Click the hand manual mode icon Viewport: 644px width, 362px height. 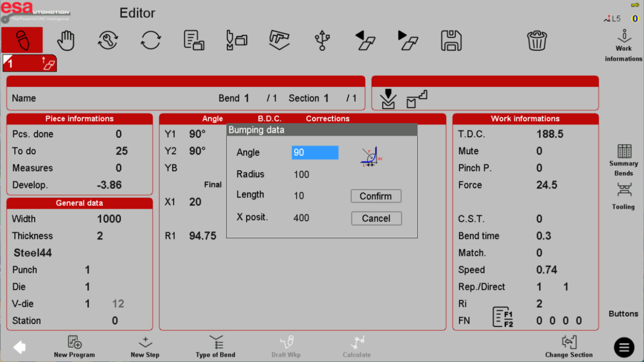65,40
